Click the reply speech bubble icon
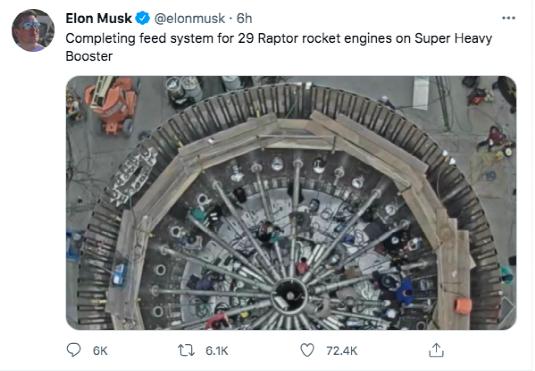Viewport: 535px width, 371px height. [x=73, y=350]
